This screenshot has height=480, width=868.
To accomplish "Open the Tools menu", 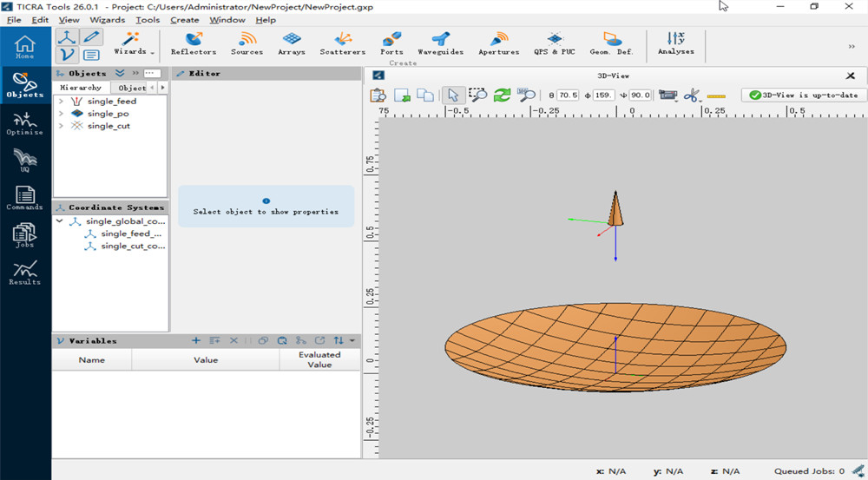I will pos(148,20).
